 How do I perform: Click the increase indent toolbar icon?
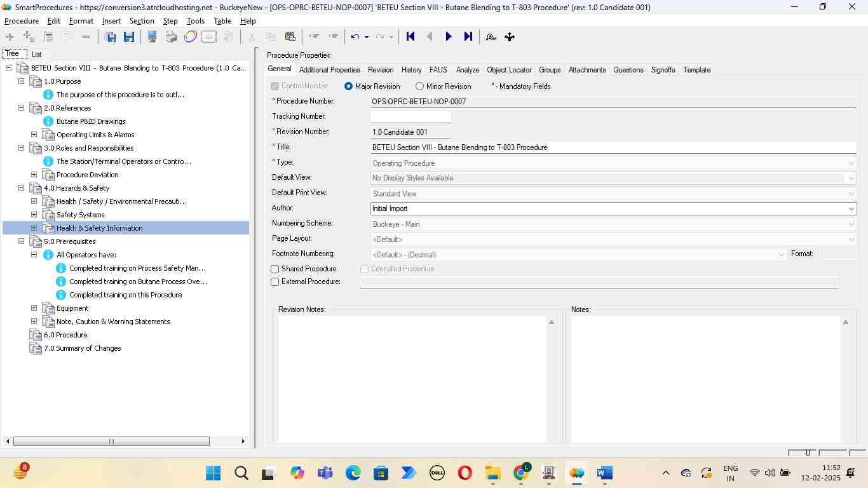click(x=333, y=37)
